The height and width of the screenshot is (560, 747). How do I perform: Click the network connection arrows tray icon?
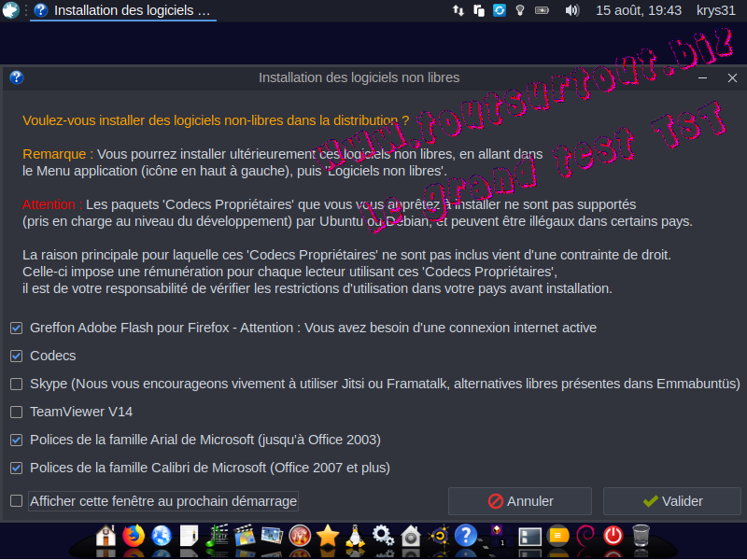point(458,10)
